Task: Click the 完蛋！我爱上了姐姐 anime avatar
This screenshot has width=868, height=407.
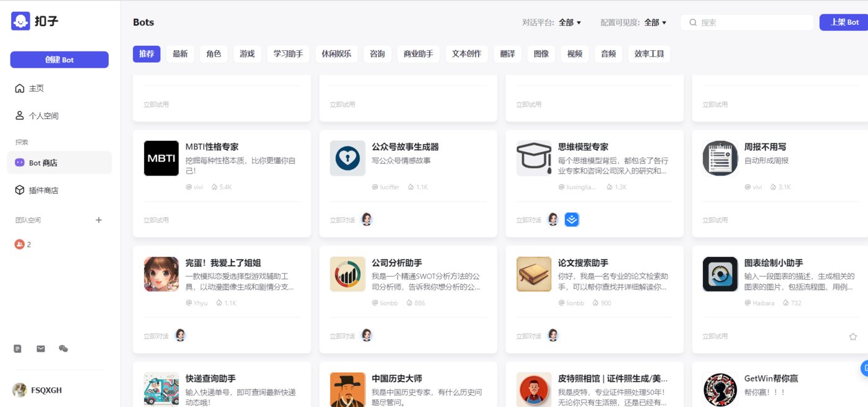Action: point(161,274)
